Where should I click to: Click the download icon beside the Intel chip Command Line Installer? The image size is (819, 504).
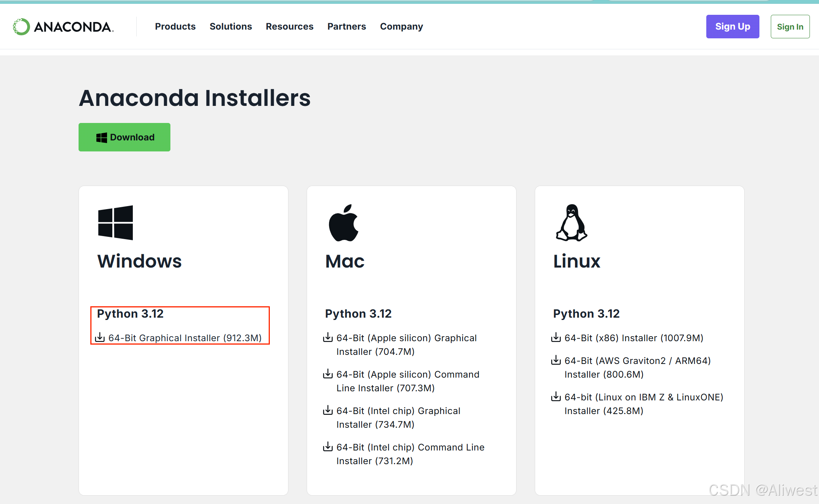[328, 447]
